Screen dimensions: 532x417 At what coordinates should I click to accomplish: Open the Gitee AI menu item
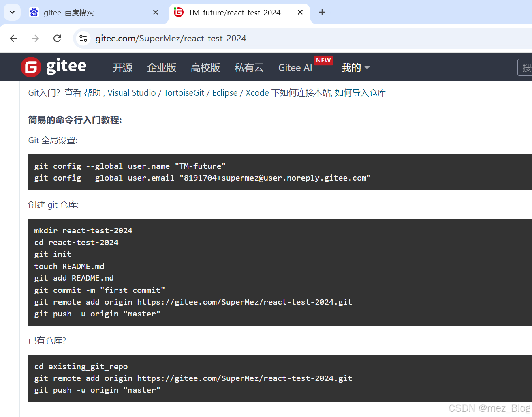295,68
